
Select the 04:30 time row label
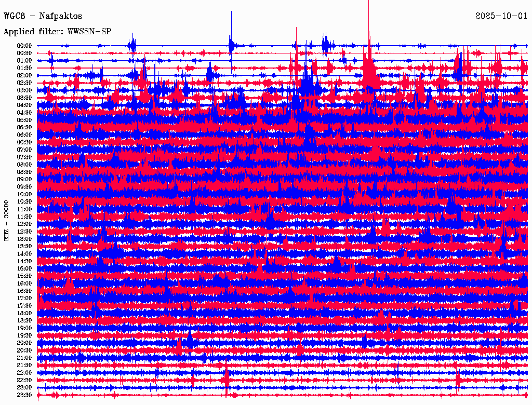24,113
